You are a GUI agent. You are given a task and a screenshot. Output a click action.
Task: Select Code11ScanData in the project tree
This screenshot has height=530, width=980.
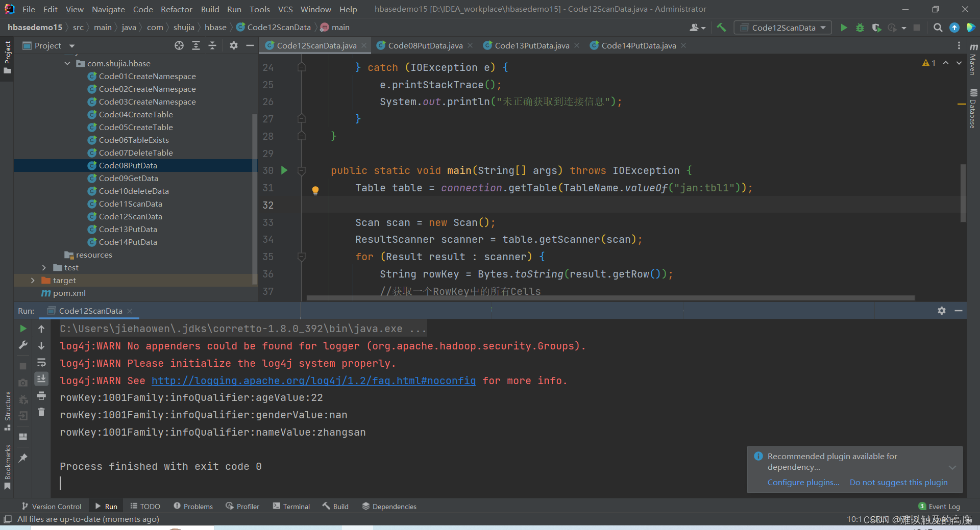[x=130, y=204]
